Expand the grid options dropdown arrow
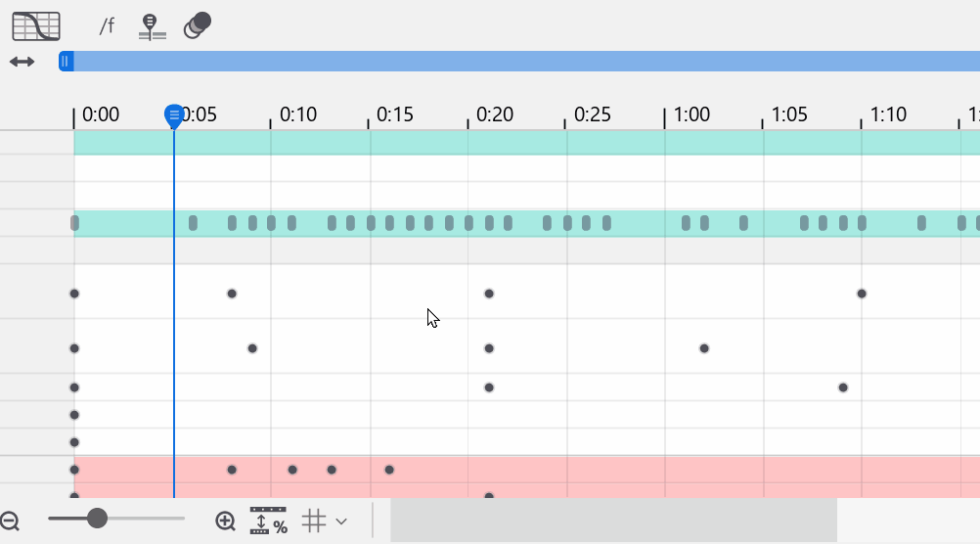Viewport: 980px width, 544px height. (x=341, y=521)
